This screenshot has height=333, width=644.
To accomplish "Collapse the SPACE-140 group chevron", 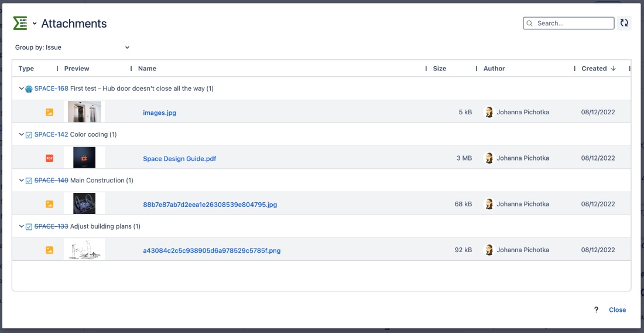I will point(21,181).
